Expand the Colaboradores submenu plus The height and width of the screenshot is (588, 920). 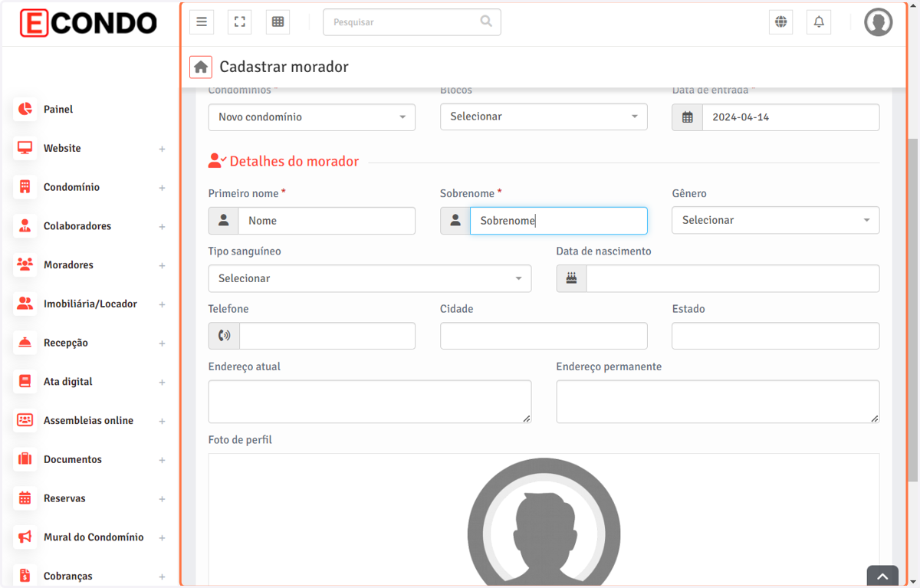pyautogui.click(x=162, y=227)
